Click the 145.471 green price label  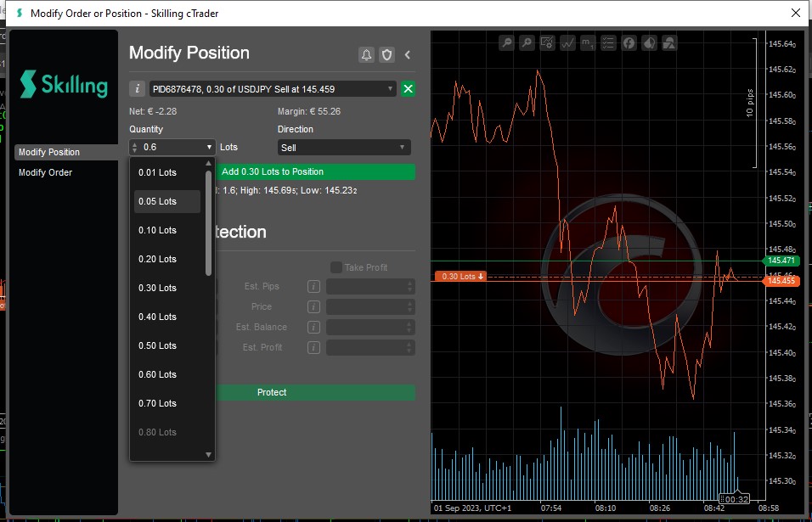781,261
